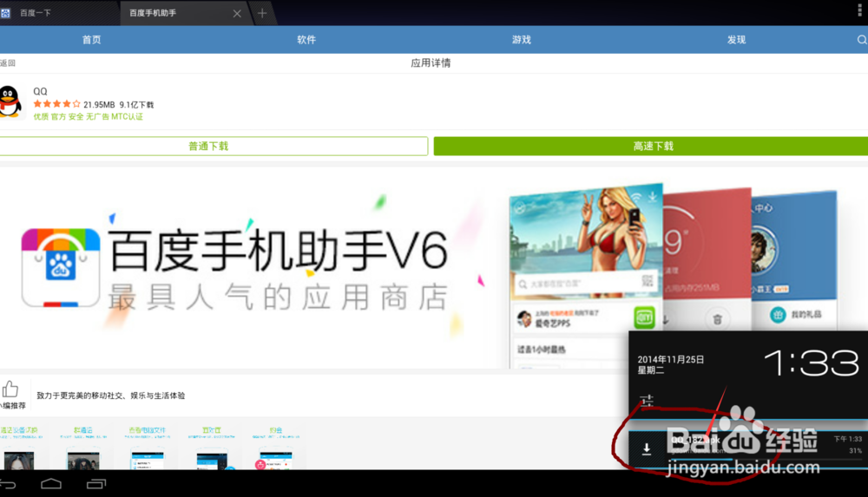This screenshot has width=868, height=497.
Task: Click the 应用详情 page title
Action: (431, 63)
